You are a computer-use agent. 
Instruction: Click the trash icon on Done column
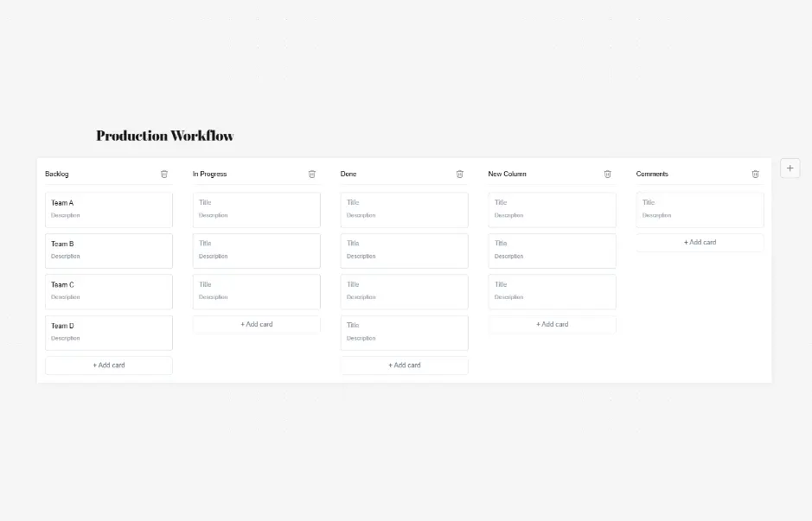[x=459, y=174]
